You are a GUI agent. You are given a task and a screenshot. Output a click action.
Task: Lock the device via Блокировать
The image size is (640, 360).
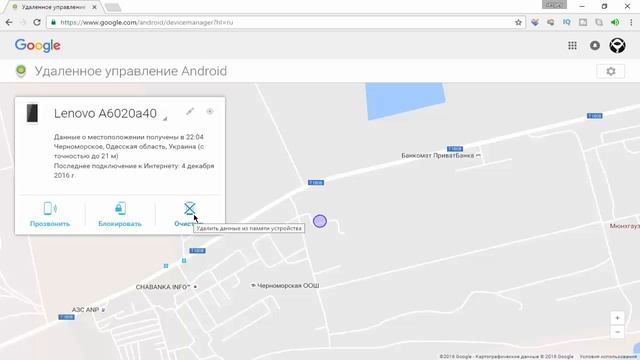[120, 214]
